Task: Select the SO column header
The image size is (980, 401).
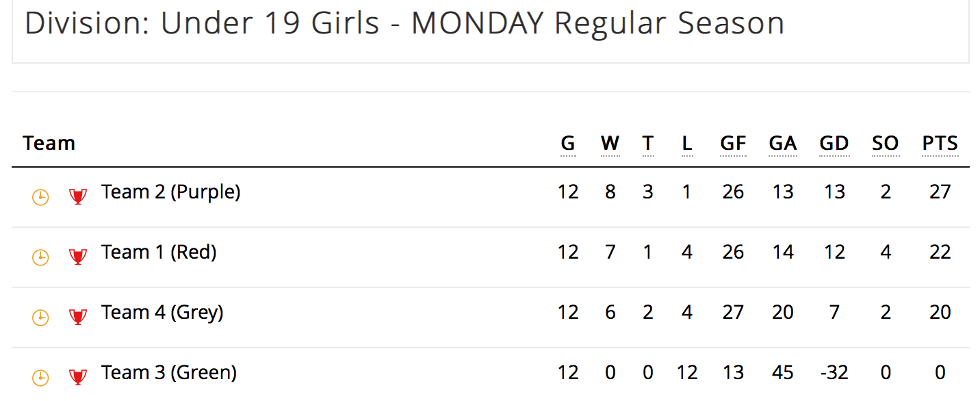Action: click(886, 144)
